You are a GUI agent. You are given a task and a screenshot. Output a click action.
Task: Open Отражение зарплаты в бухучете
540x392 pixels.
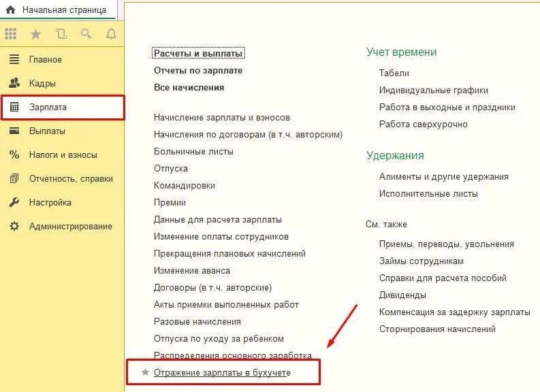click(222, 372)
